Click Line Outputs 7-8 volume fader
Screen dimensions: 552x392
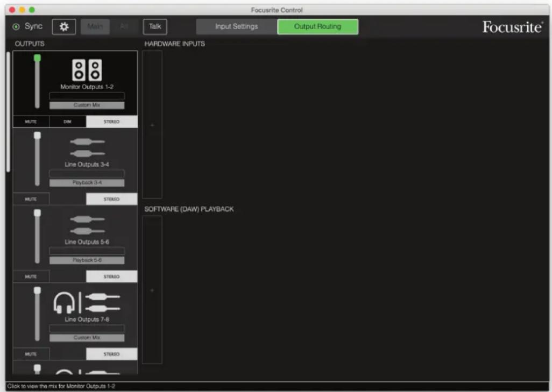(x=37, y=290)
